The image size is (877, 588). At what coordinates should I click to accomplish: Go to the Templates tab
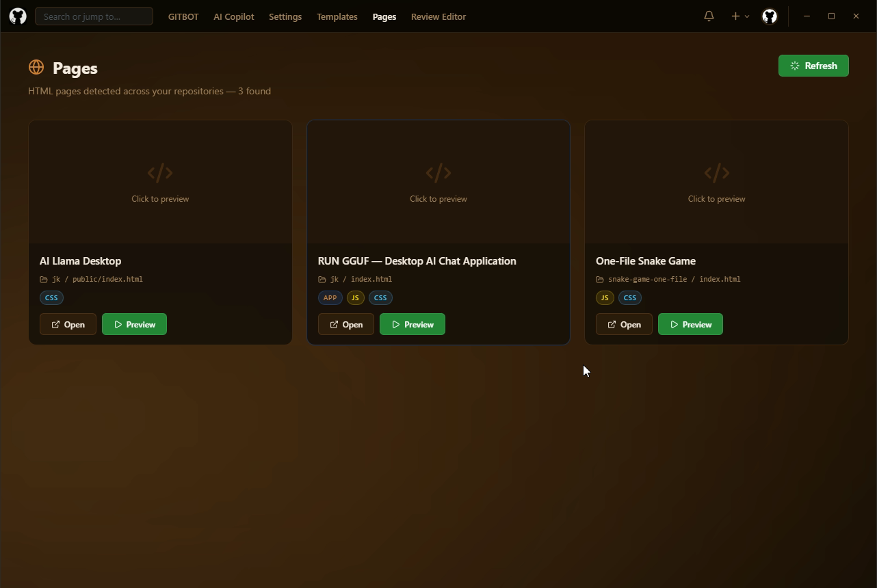(337, 16)
